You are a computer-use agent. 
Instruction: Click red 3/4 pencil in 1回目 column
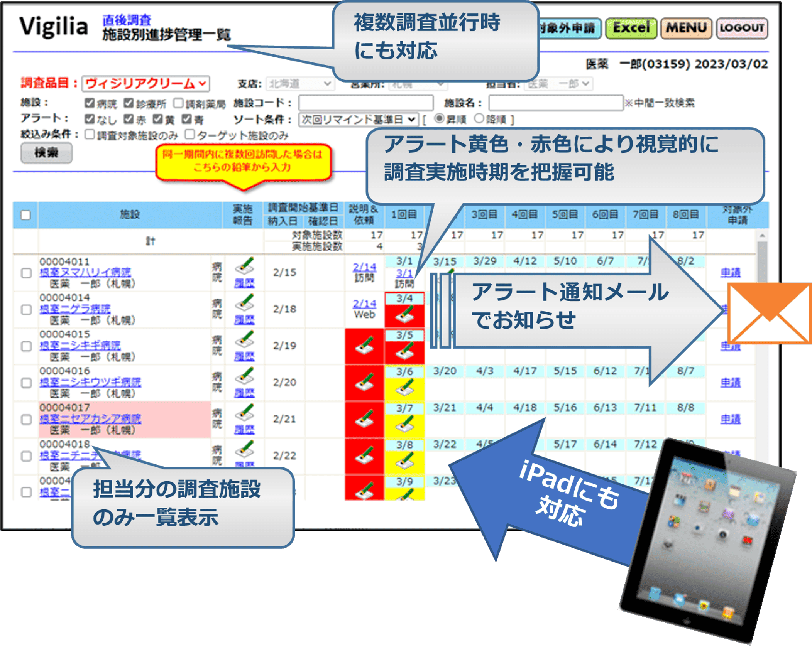point(404,315)
